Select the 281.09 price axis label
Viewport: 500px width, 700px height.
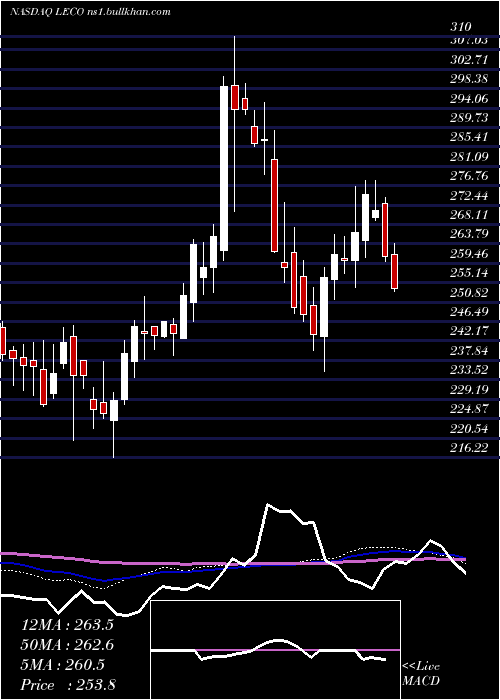pos(468,156)
